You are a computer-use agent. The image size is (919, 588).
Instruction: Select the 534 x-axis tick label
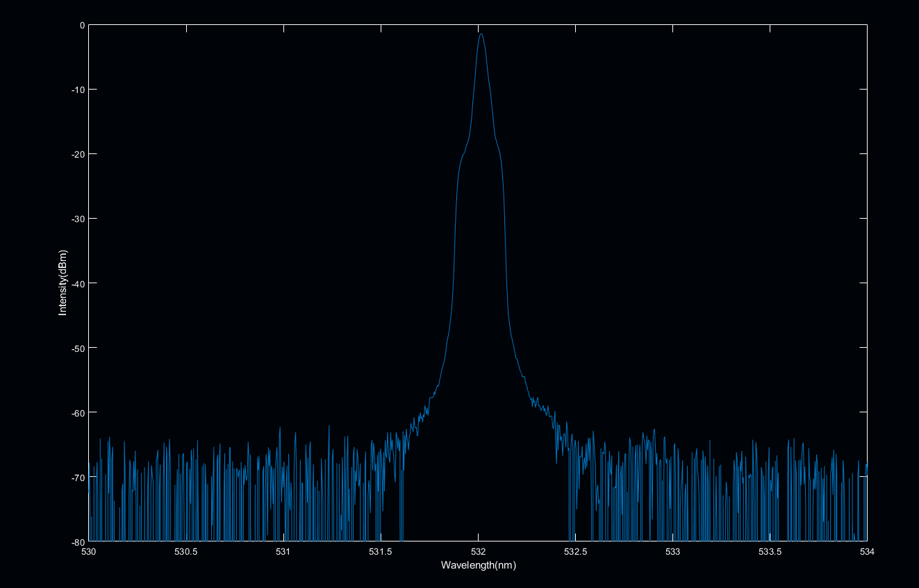pyautogui.click(x=867, y=552)
